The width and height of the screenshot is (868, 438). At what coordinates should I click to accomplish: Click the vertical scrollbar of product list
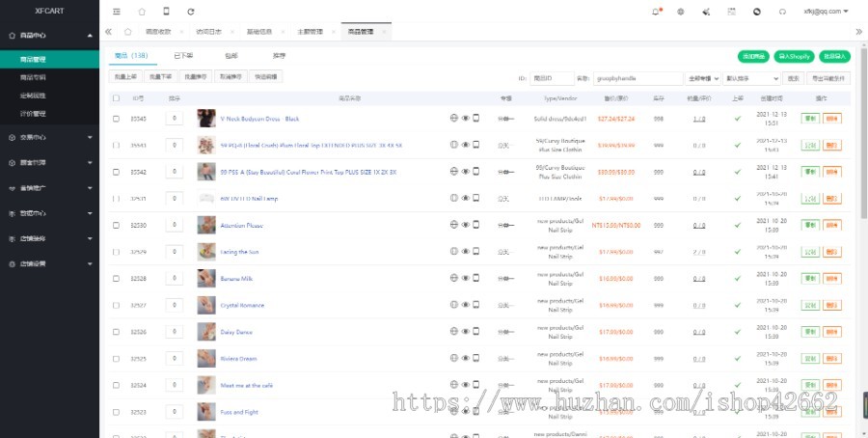[863, 133]
